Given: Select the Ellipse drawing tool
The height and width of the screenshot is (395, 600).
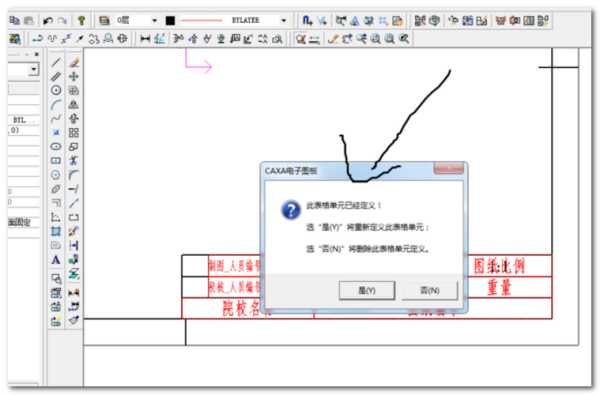Looking at the screenshot, I should pyautogui.click(x=56, y=147).
